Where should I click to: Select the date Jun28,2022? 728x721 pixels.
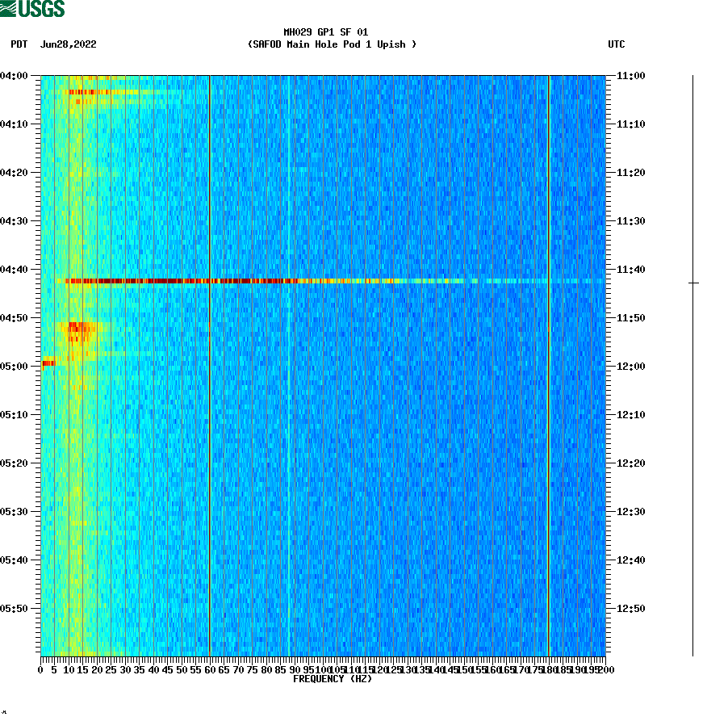68,45
